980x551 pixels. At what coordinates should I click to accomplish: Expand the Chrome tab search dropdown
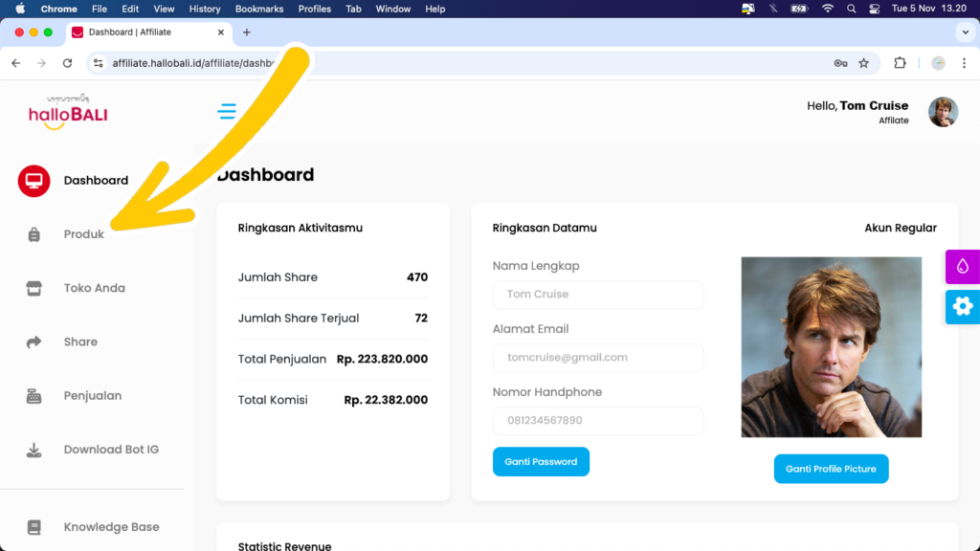click(966, 33)
